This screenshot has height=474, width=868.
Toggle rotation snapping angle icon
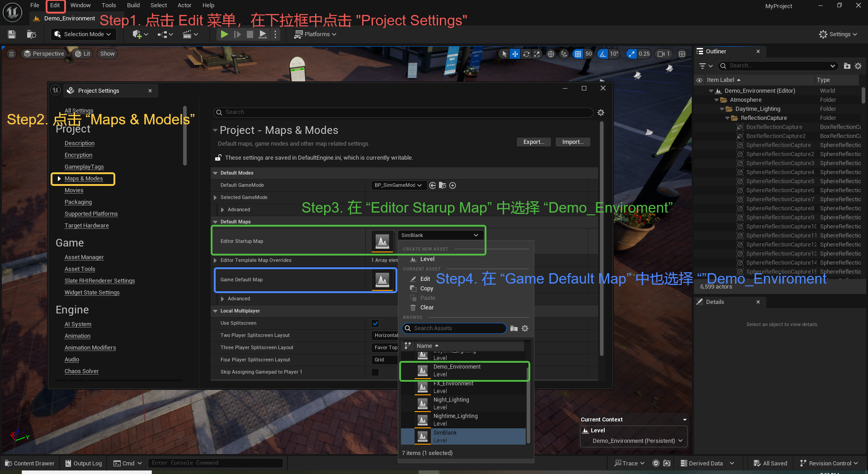click(x=603, y=54)
